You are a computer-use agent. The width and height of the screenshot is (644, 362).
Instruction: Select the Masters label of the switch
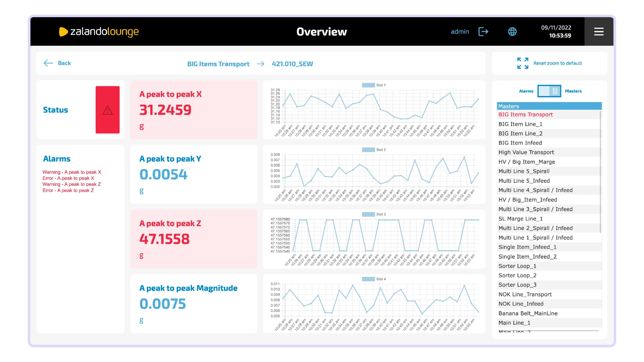573,91
